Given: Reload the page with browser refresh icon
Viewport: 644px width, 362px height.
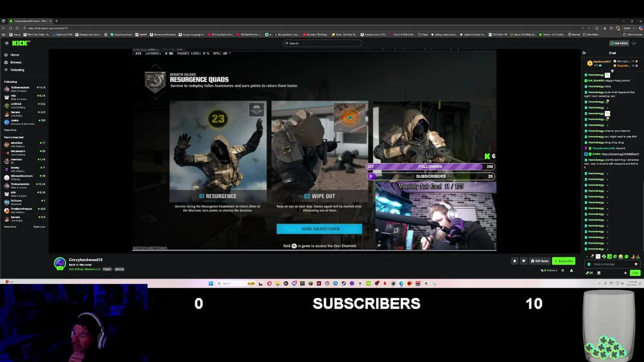Looking at the screenshot, I should [x=11, y=28].
